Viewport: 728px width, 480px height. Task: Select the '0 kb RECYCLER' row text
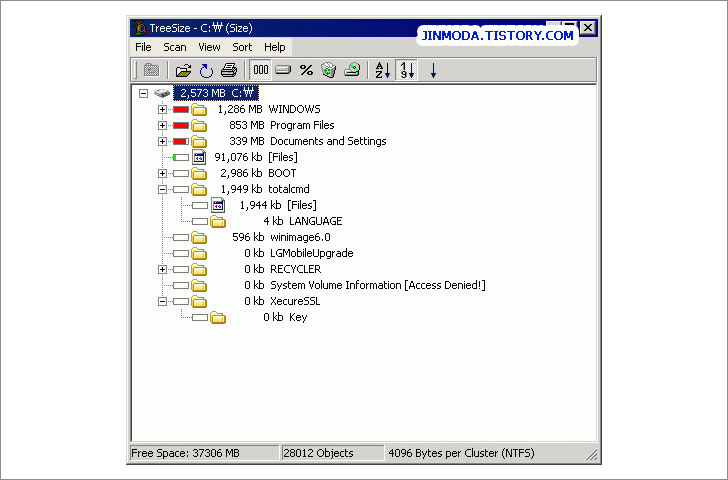pyautogui.click(x=282, y=269)
